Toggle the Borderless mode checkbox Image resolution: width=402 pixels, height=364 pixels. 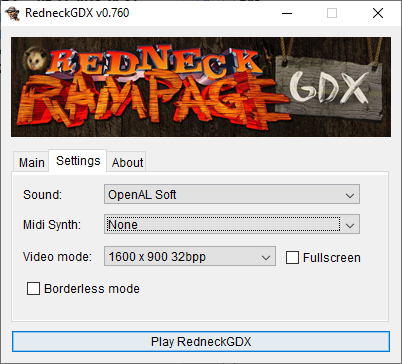click(33, 289)
